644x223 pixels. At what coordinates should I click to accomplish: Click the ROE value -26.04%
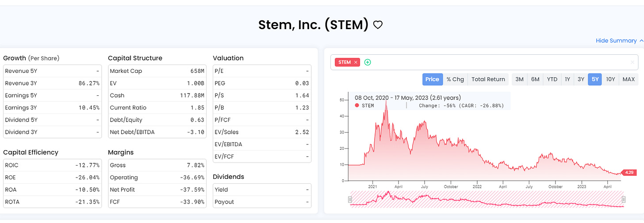pyautogui.click(x=88, y=178)
